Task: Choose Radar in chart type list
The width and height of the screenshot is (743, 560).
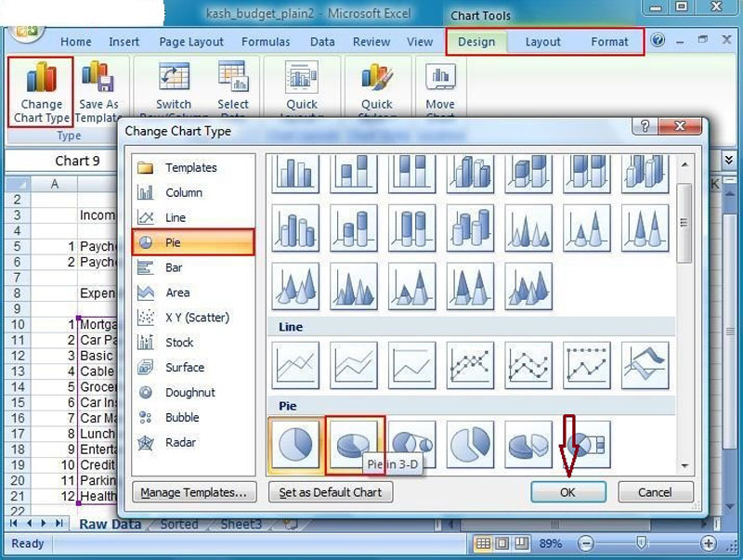Action: [193, 442]
